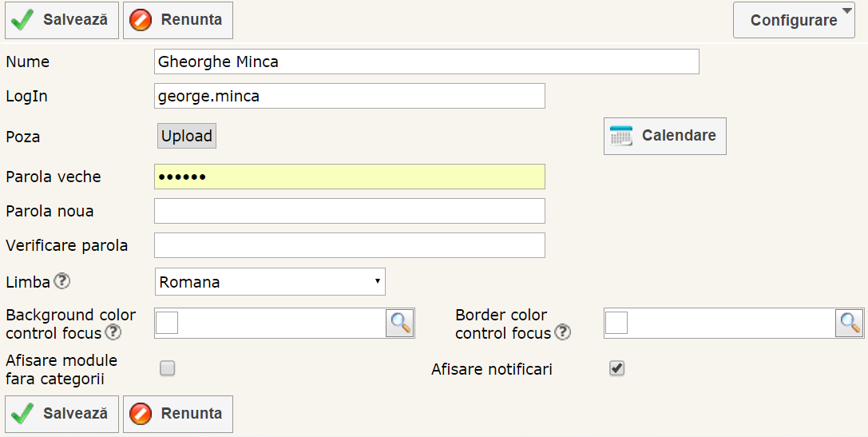Uncheck the Afisare notificari checkbox
Screen dimensions: 868x437
[616, 368]
